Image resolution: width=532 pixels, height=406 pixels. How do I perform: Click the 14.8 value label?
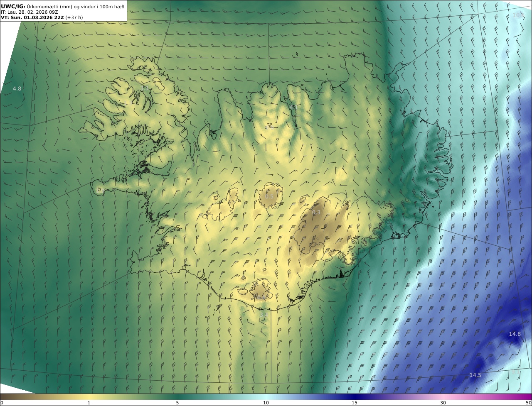(515, 334)
